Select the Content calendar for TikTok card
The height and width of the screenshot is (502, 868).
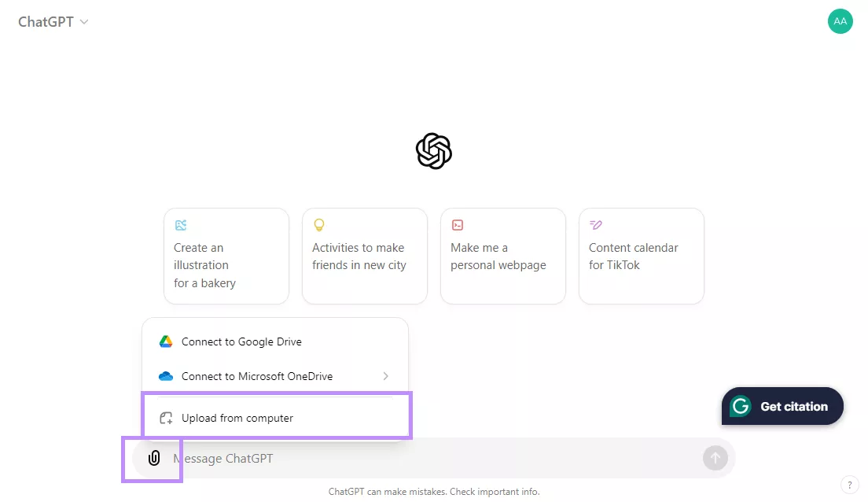pos(642,256)
